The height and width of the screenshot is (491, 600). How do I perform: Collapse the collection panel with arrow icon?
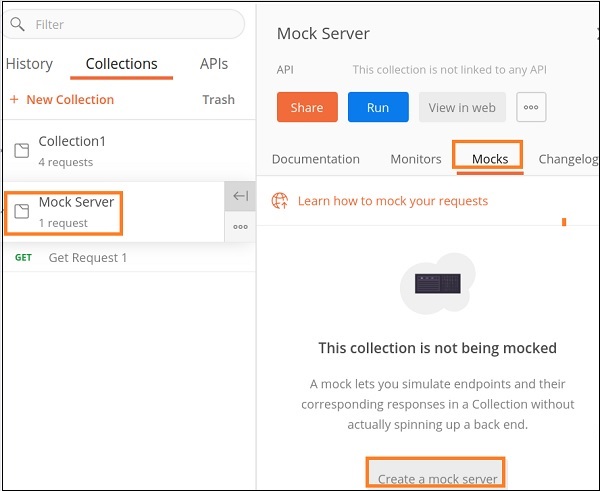[240, 196]
